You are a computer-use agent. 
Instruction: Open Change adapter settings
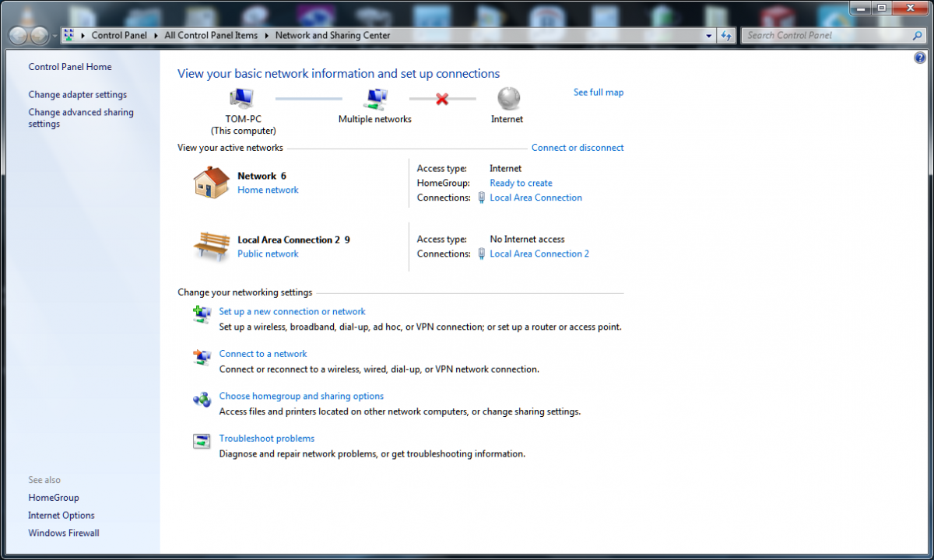click(x=78, y=94)
